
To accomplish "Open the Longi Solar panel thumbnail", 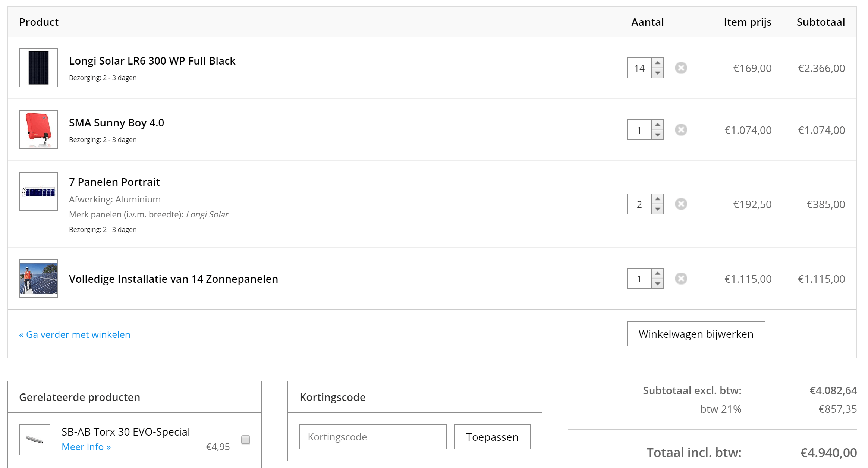I will click(x=38, y=68).
